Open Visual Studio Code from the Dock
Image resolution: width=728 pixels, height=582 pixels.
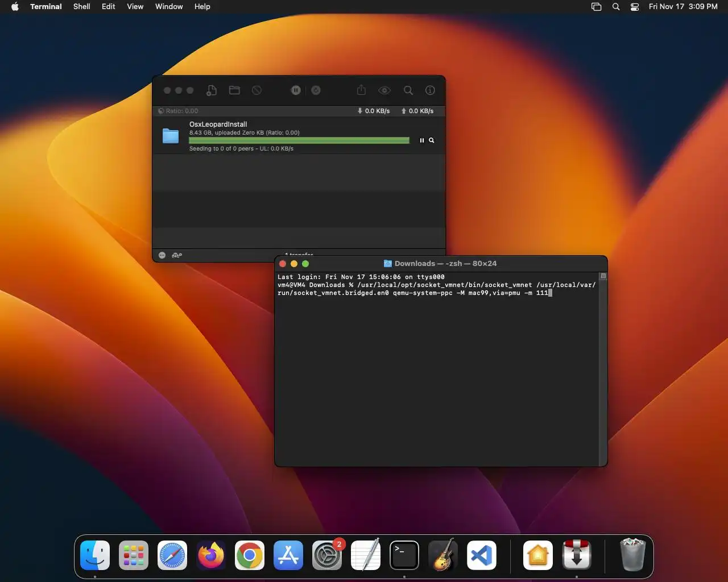tap(482, 555)
